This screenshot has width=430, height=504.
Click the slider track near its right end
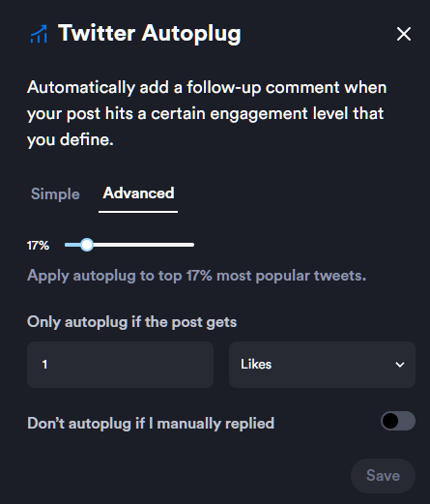coord(186,245)
